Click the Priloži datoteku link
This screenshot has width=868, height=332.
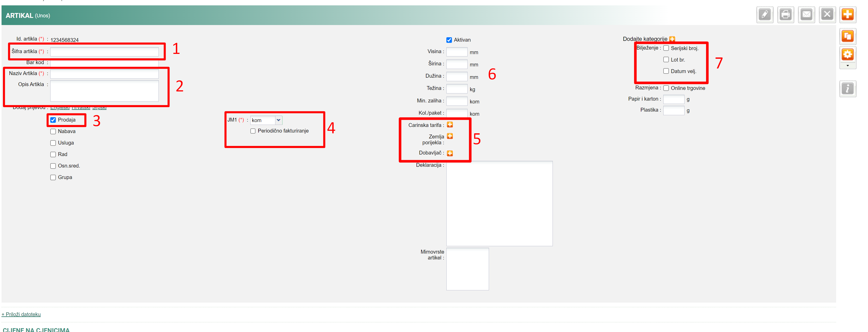point(21,314)
